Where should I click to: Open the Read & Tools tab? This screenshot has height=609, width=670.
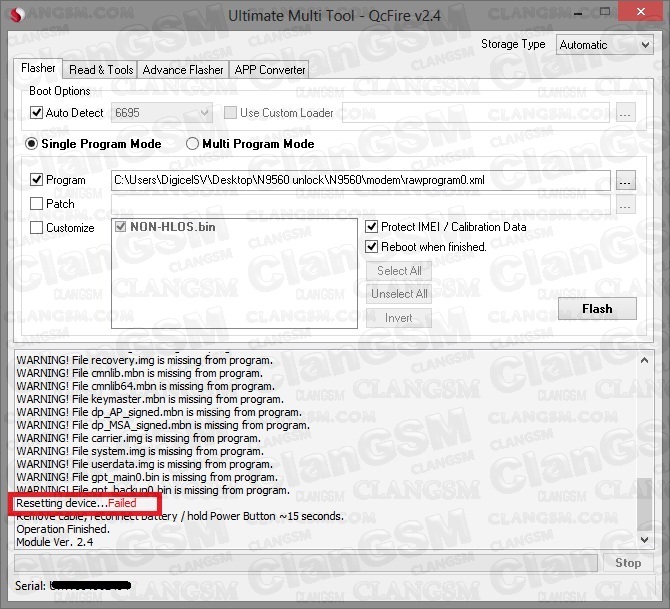(101, 70)
